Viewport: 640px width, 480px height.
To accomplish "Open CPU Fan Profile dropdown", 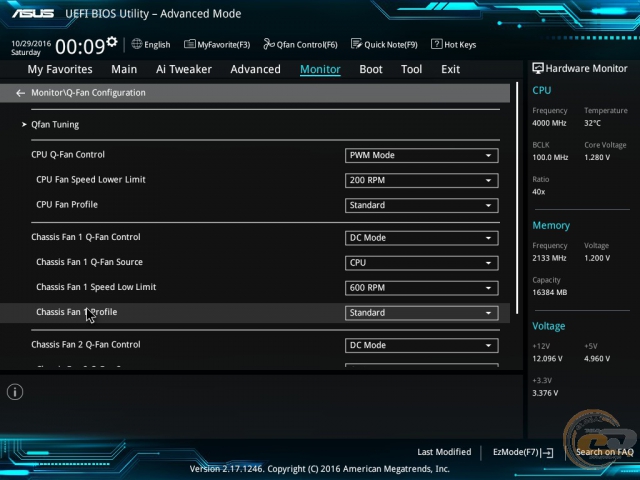I will pyautogui.click(x=421, y=205).
